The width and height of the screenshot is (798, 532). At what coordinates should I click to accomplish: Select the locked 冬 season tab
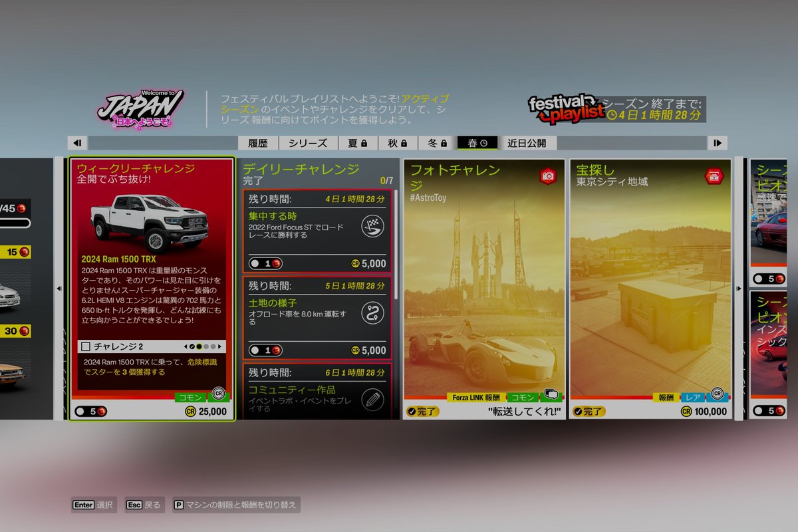[x=438, y=143]
